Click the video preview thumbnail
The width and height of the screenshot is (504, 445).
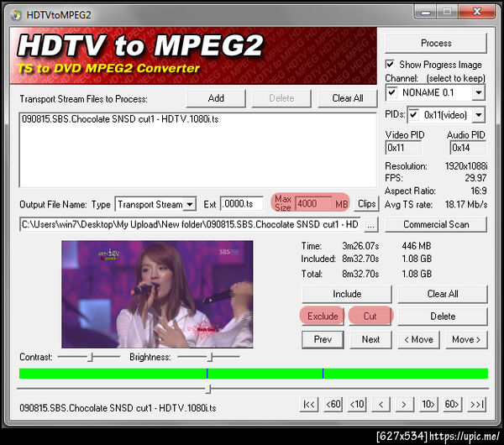coord(157,294)
